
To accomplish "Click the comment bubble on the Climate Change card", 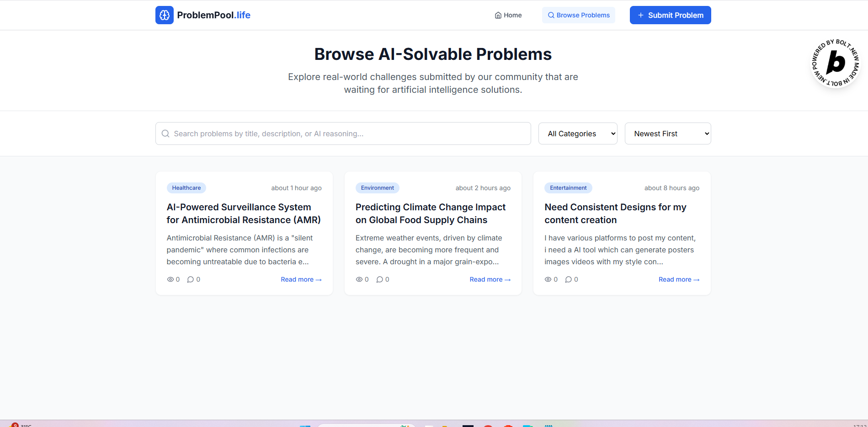I will click(379, 279).
